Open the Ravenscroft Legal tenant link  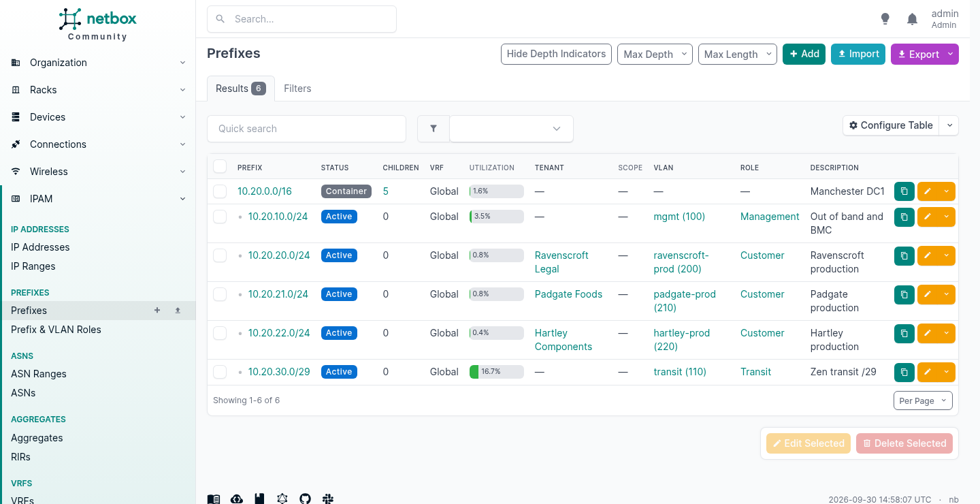point(561,262)
